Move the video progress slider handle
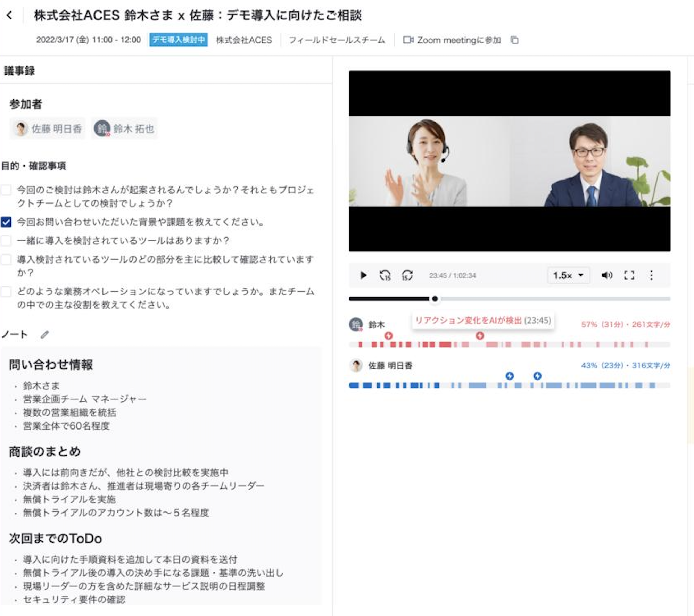 click(435, 299)
